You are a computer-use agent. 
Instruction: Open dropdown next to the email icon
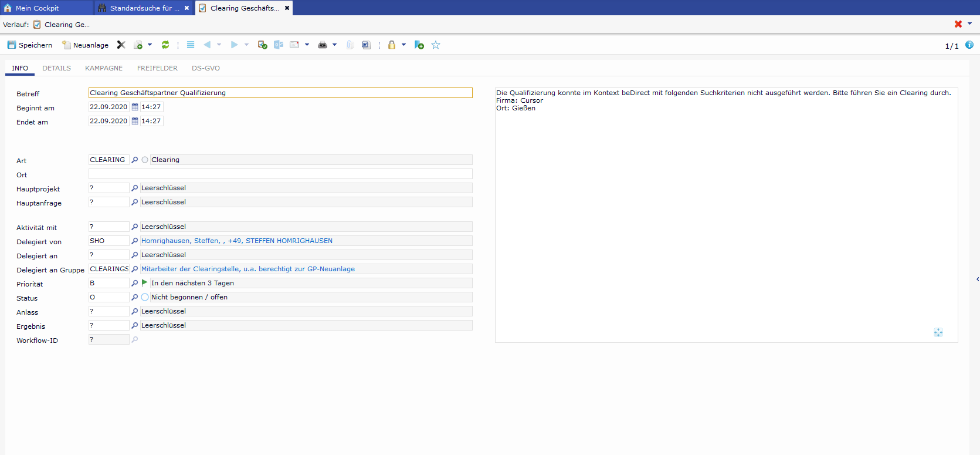[x=307, y=45]
